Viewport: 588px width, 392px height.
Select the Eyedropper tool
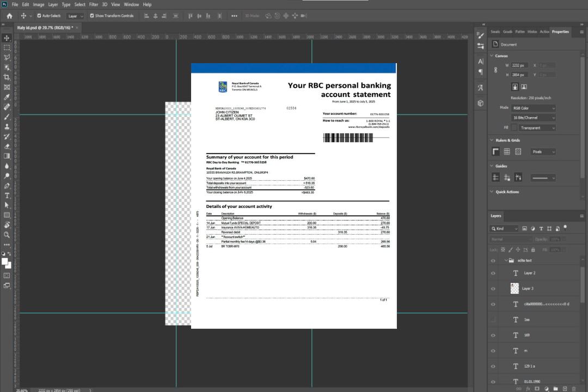7,97
